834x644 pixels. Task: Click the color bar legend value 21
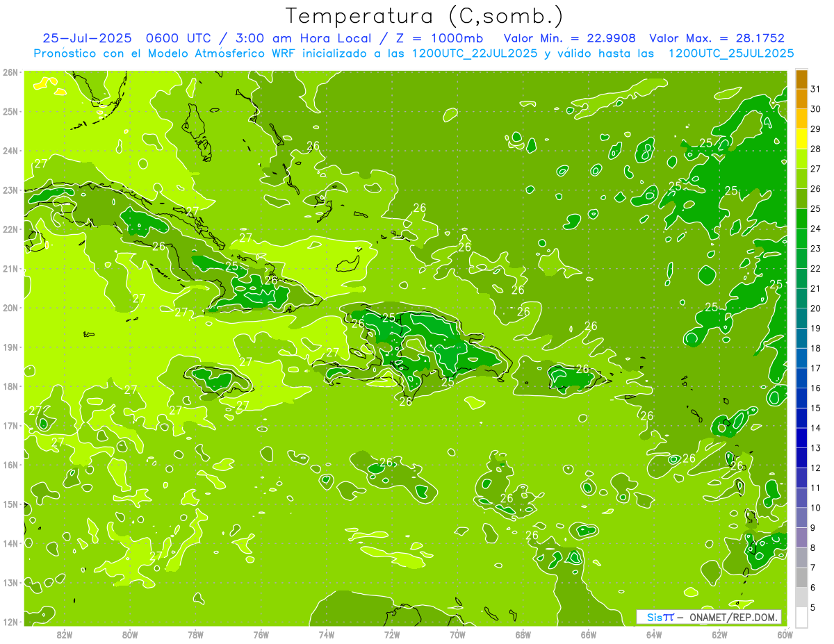coord(816,288)
